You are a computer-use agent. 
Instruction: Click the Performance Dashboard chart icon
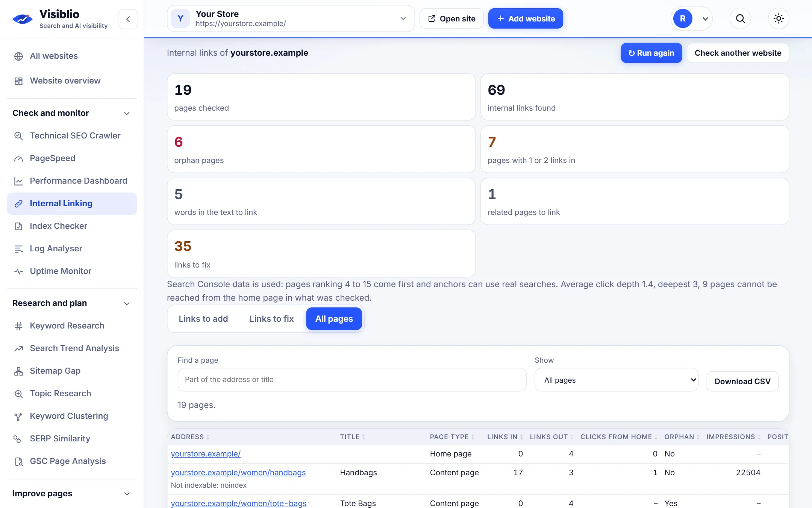pyautogui.click(x=18, y=181)
